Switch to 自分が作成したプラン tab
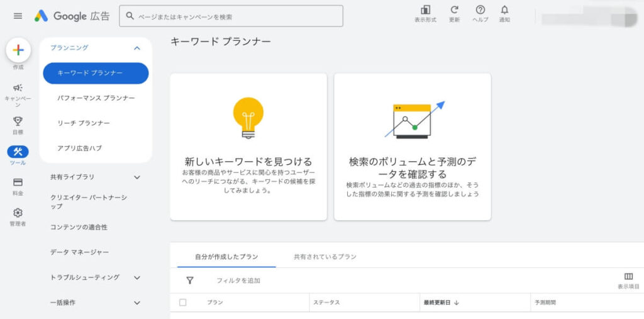Viewport: 644px width, 319px height. pyautogui.click(x=226, y=257)
